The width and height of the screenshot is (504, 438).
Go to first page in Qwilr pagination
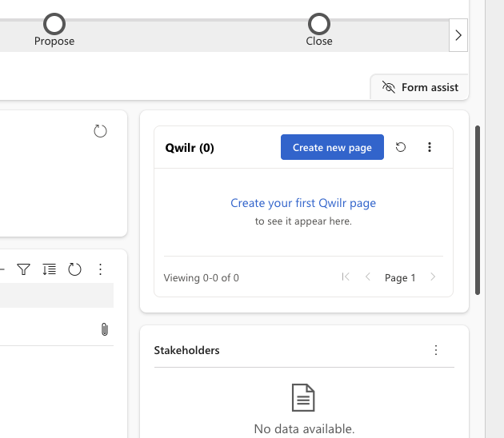pos(346,277)
